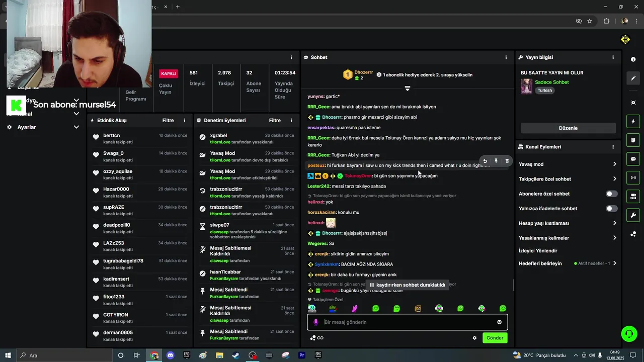The image size is (644, 362).
Task: Collapse the gift leaderboard chevron under Dhozerrr
Action: (408, 88)
